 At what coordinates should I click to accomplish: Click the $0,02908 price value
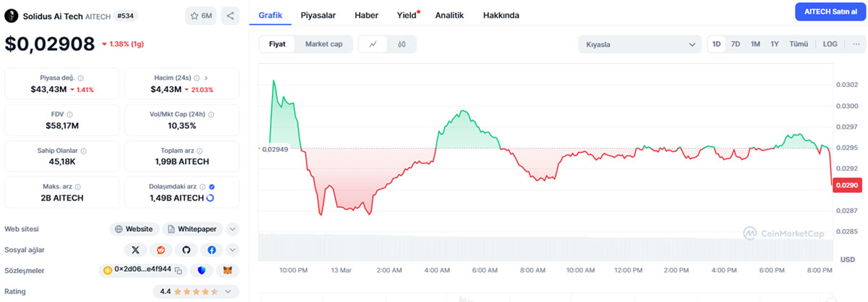50,44
